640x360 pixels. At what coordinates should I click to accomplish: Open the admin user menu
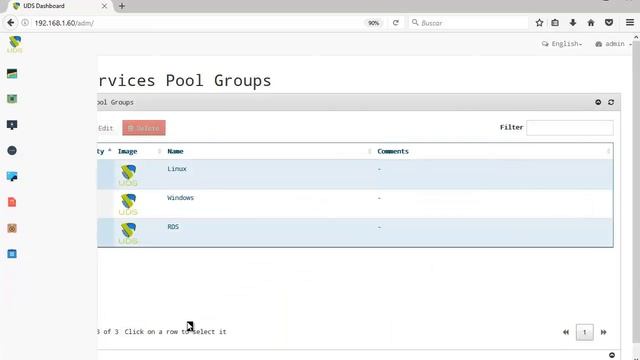pyautogui.click(x=613, y=44)
